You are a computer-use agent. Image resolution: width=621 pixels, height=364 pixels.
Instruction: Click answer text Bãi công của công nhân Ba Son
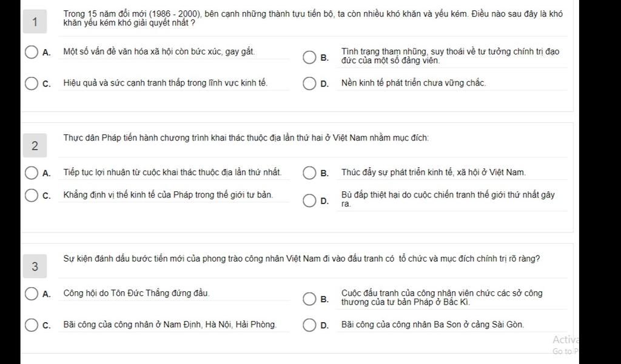(432, 325)
